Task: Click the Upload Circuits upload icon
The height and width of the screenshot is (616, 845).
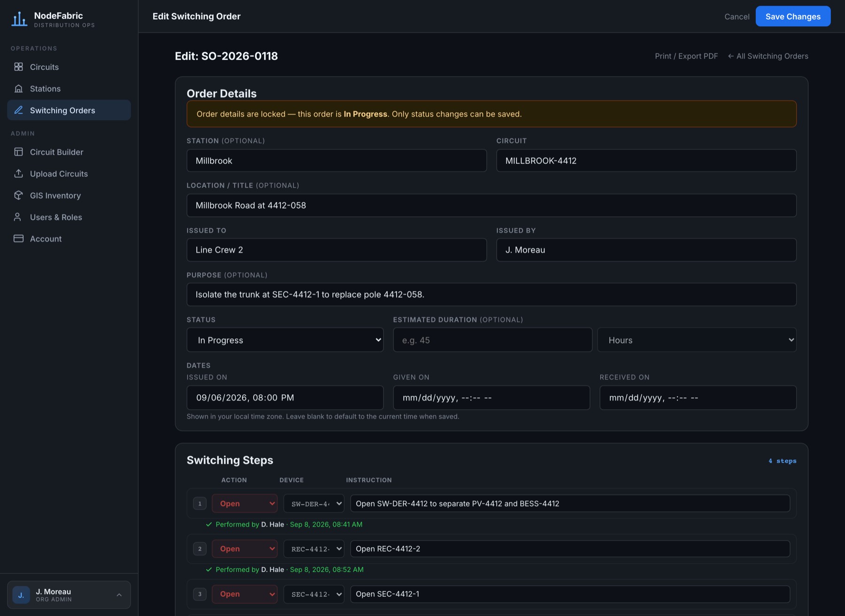Action: click(x=18, y=173)
